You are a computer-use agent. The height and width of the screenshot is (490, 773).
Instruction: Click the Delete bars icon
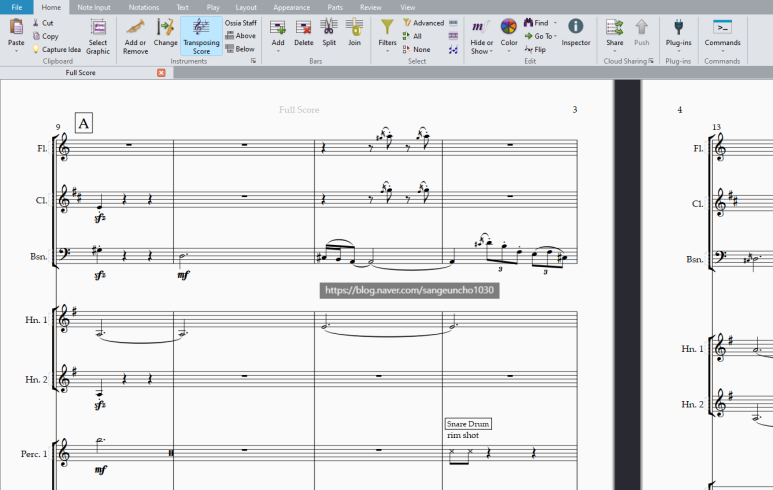point(304,28)
